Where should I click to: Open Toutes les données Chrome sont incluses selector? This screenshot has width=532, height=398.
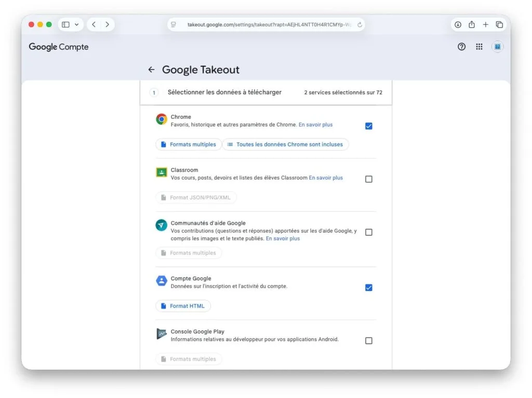(286, 144)
